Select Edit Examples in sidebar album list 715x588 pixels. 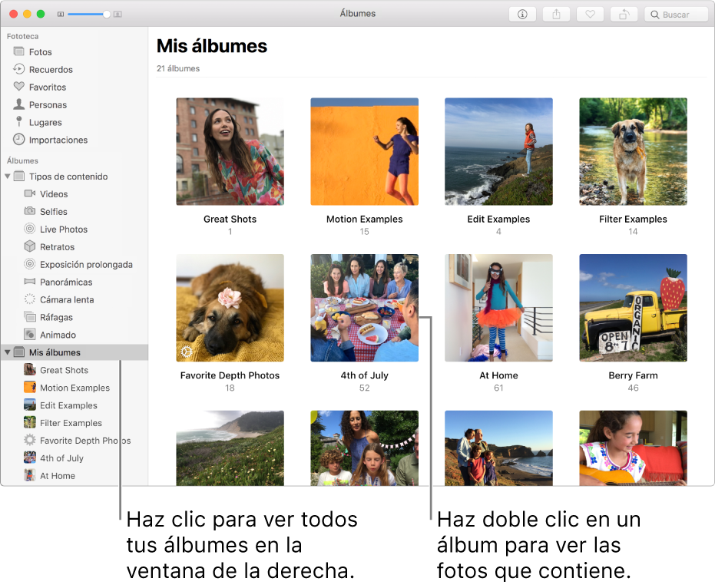[68, 406]
